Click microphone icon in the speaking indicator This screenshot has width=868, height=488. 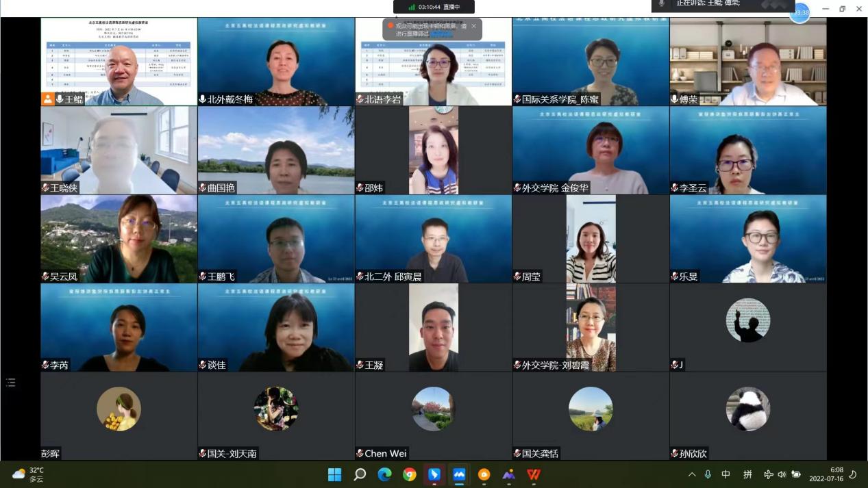point(661,3)
